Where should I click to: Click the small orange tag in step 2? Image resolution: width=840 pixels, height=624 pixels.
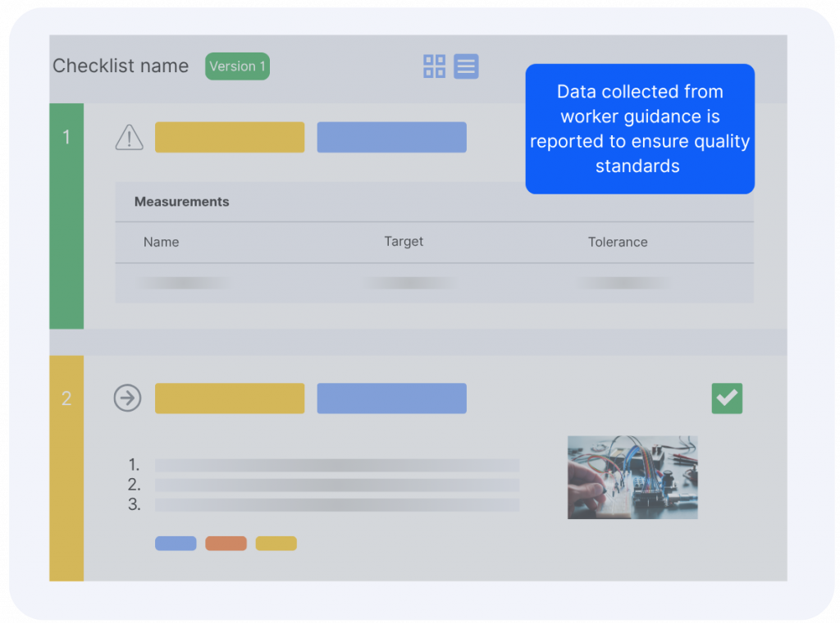coord(226,544)
